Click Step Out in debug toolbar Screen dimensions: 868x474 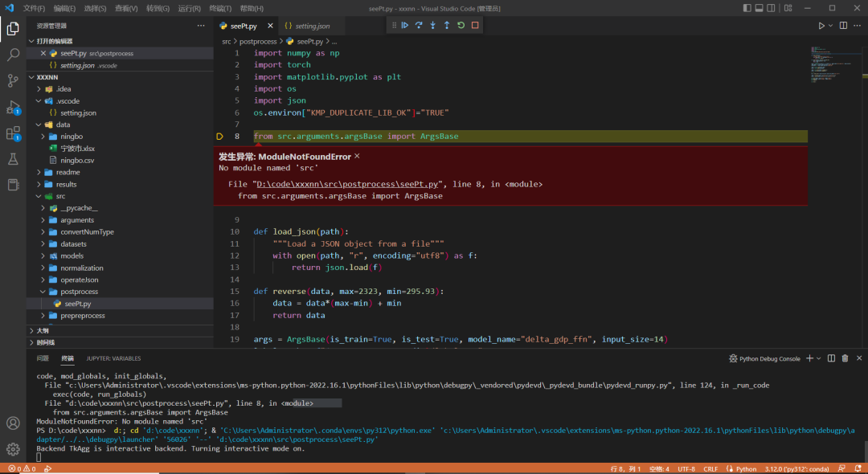click(x=447, y=26)
